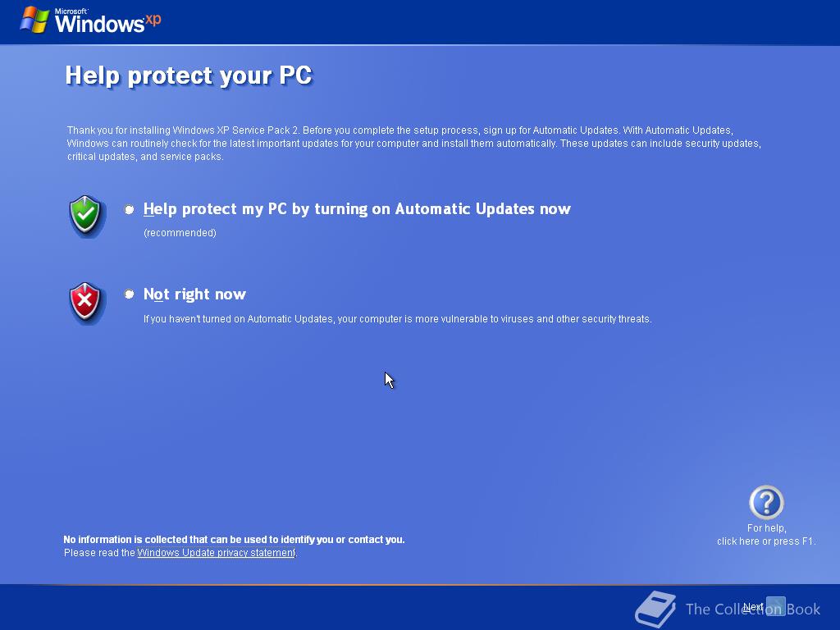Image resolution: width=840 pixels, height=630 pixels.
Task: Click 'For help, click here or press F1' text
Action: click(x=766, y=535)
